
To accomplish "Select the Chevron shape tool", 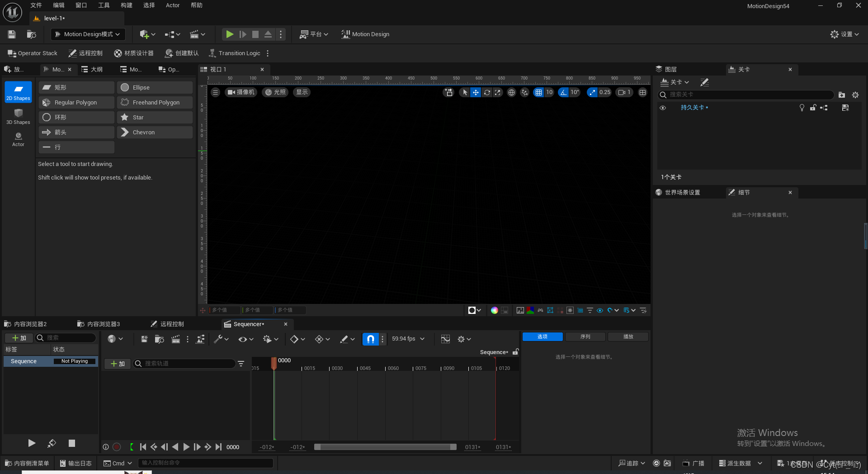I will point(154,132).
